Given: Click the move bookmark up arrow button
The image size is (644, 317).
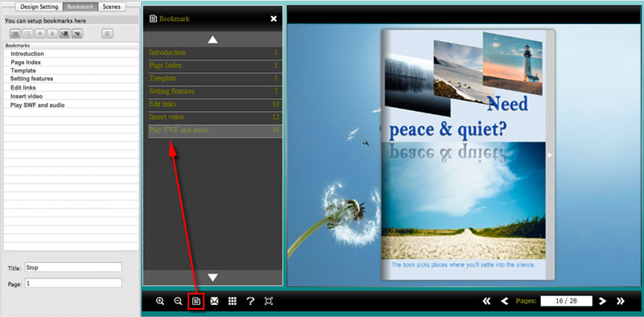Looking at the screenshot, I should pyautogui.click(x=39, y=34).
